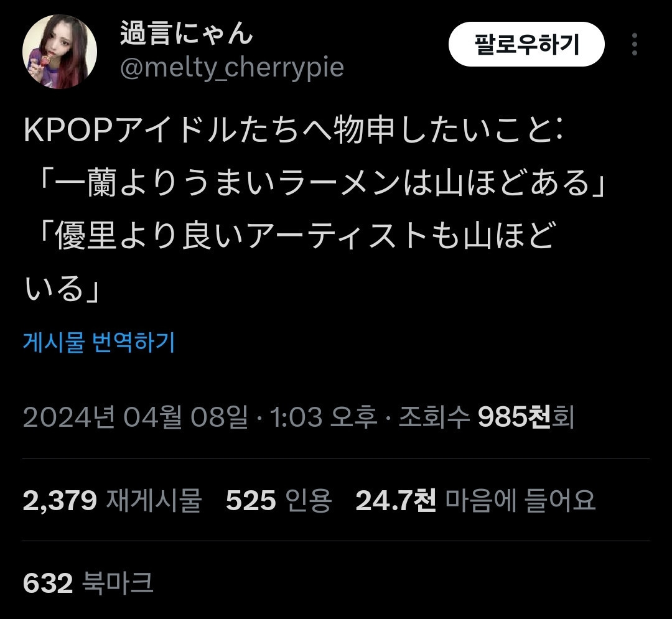672x619 pixels.
Task: Click the 2024년 04월 08일 post date
Action: pos(136,417)
